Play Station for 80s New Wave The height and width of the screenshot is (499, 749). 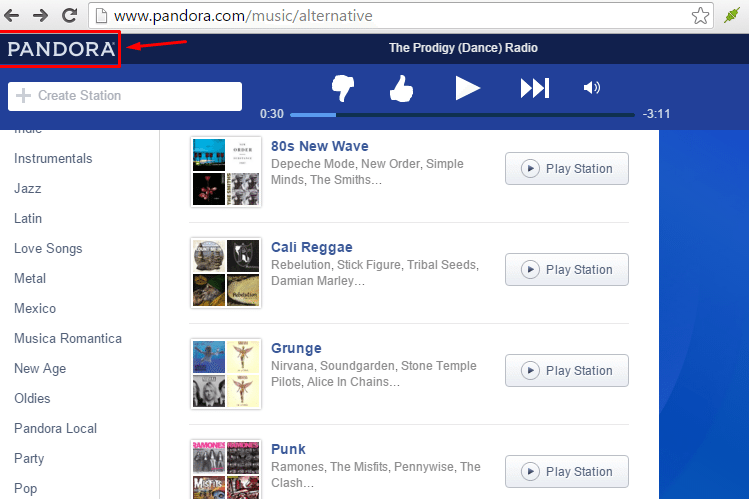point(567,169)
